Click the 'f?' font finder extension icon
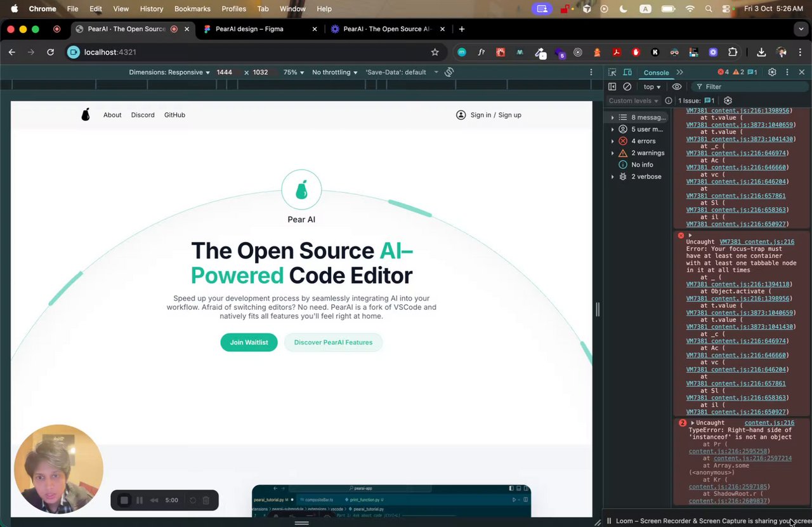The width and height of the screenshot is (812, 527). (x=481, y=52)
